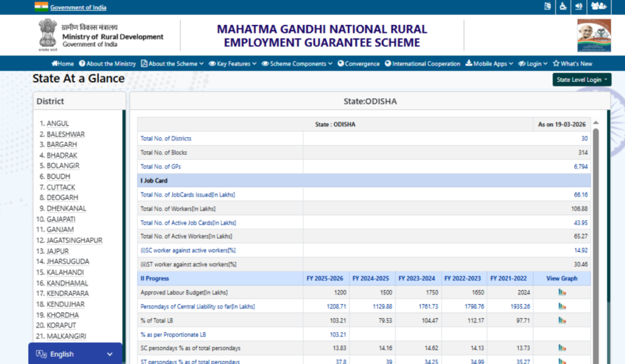Click the Indian flag beside Government of India
This screenshot has width=625, height=364.
click(42, 7)
